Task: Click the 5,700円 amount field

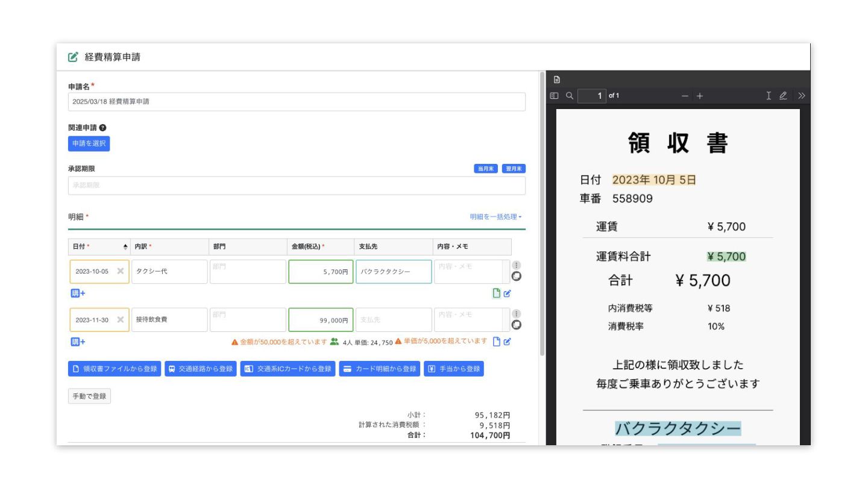Action: (x=321, y=272)
